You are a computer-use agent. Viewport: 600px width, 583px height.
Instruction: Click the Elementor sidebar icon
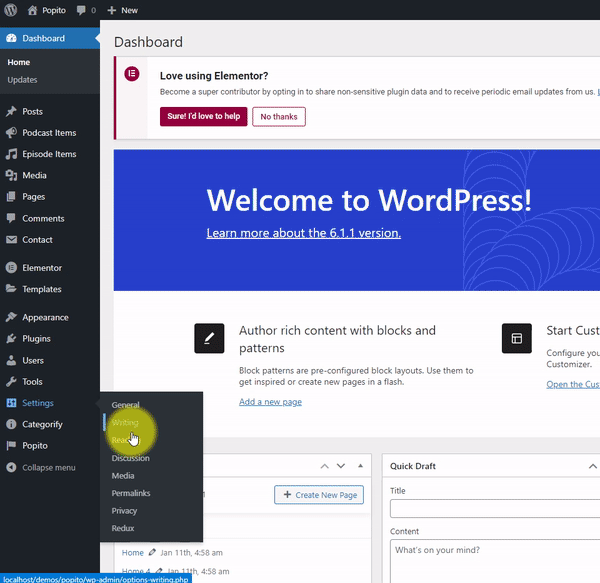(x=11, y=268)
